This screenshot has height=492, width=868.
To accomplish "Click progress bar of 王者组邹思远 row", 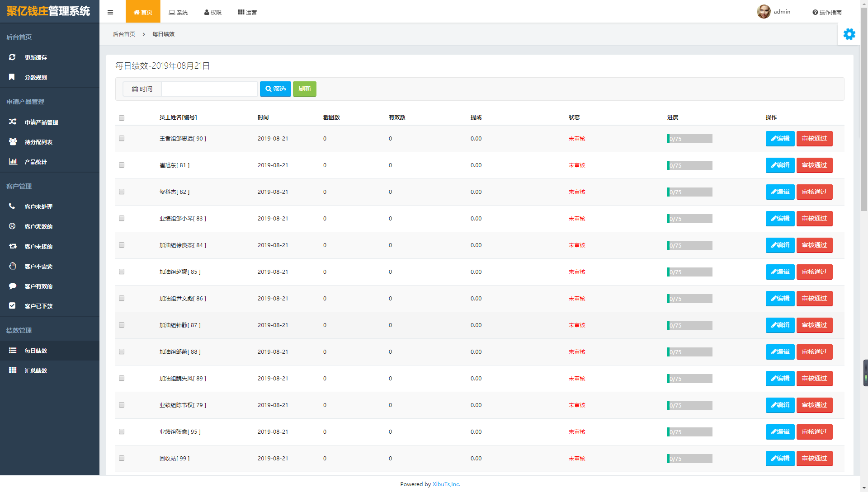I will click(689, 139).
